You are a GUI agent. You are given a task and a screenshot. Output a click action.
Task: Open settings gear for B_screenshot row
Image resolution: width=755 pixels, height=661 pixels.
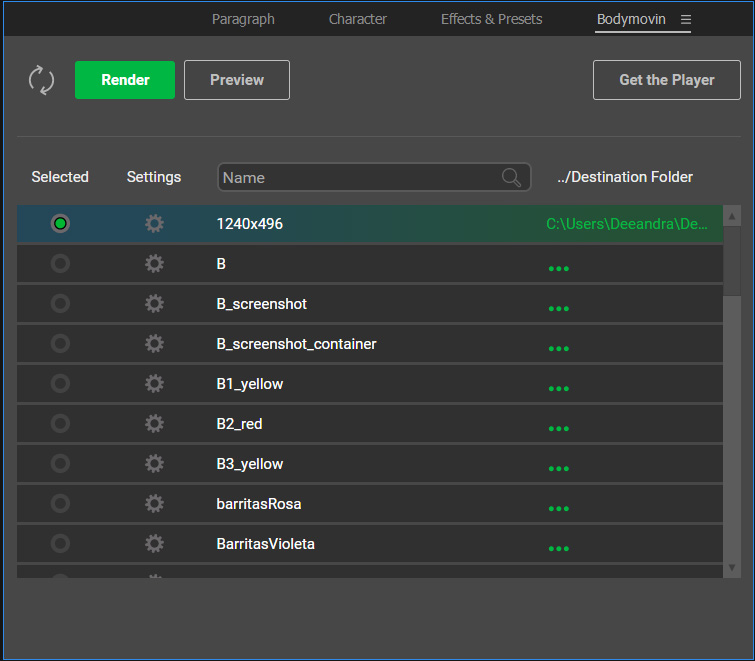click(x=154, y=304)
